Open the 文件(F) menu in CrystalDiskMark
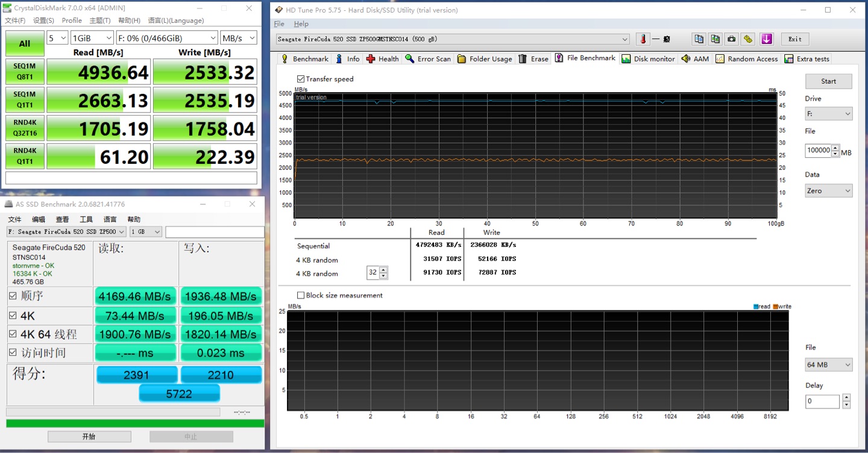Image resolution: width=868 pixels, height=453 pixels. tap(15, 20)
